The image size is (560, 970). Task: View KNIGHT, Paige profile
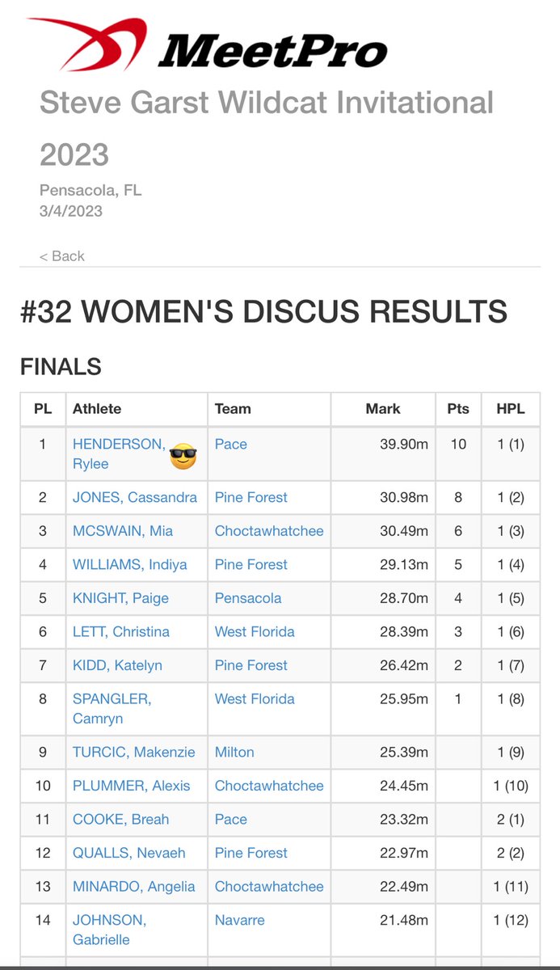click(x=120, y=598)
